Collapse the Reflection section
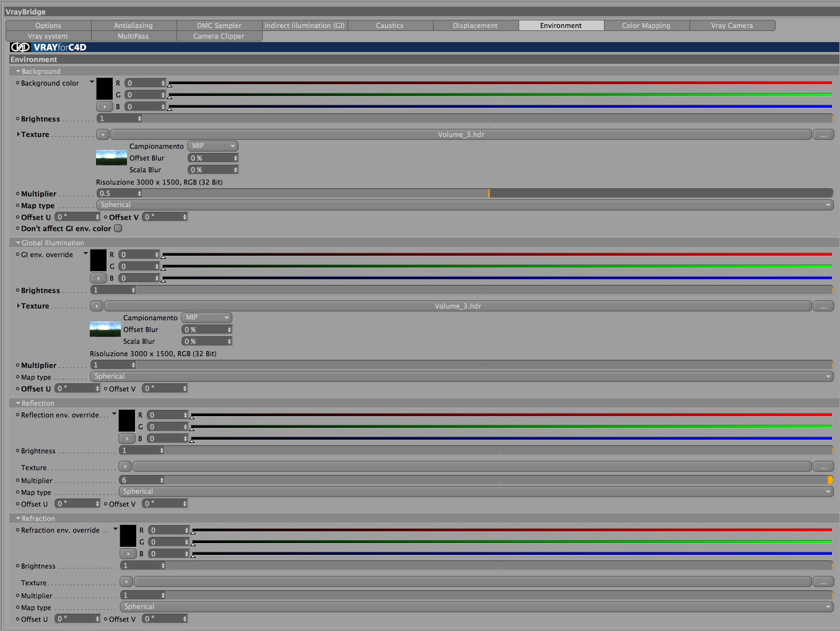The width and height of the screenshot is (840, 631). [18, 403]
